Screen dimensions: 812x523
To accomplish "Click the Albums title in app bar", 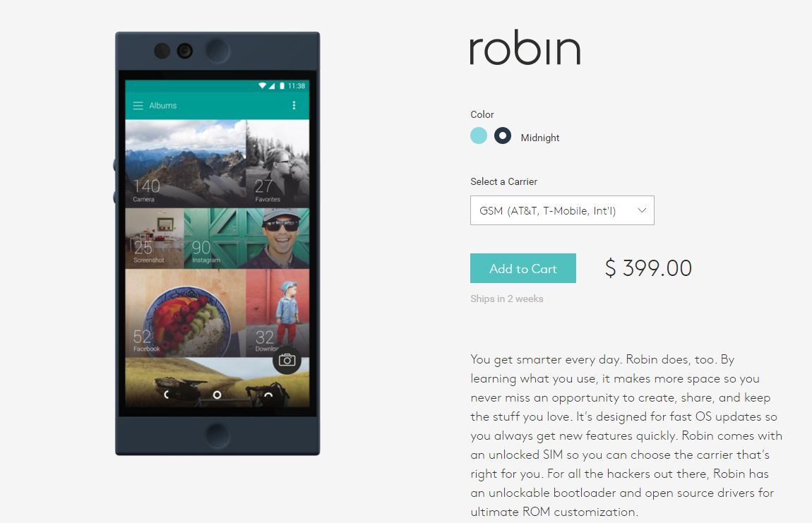I will (x=162, y=106).
